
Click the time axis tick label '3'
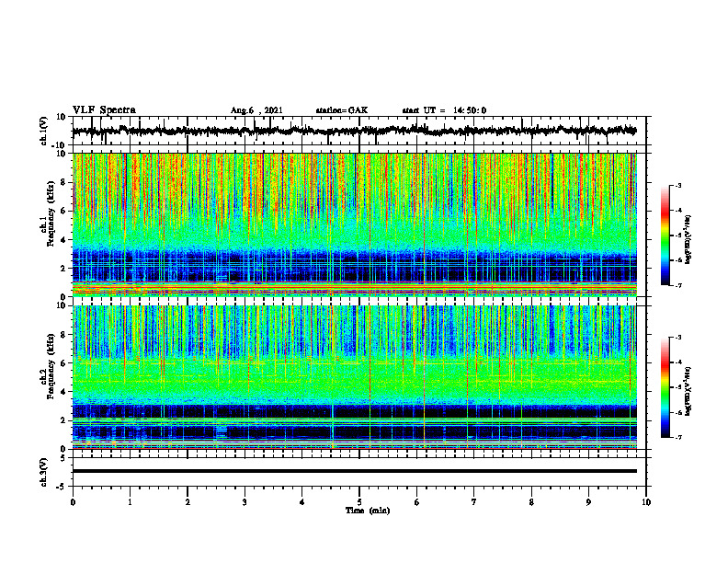coord(245,502)
